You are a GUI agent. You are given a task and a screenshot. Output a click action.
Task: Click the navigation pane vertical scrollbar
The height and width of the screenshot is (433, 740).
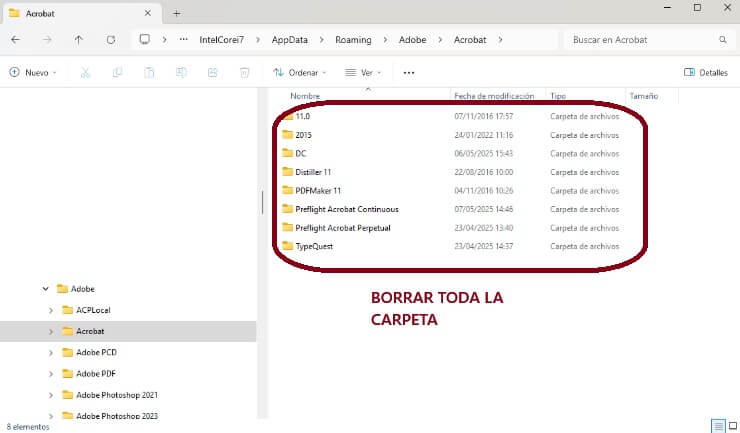click(262, 203)
